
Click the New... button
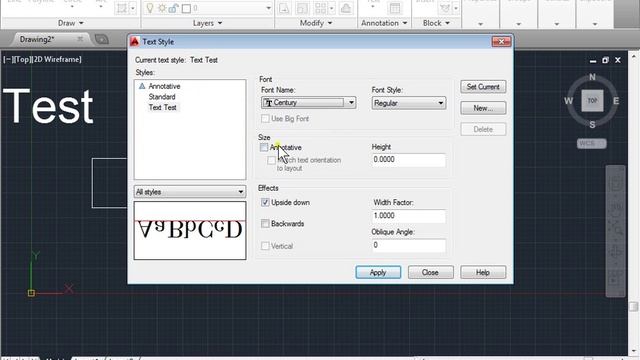pyautogui.click(x=483, y=108)
